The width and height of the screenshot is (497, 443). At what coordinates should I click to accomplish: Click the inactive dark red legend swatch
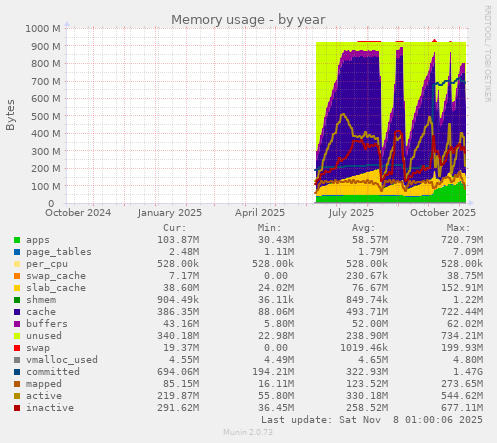[x=17, y=408]
